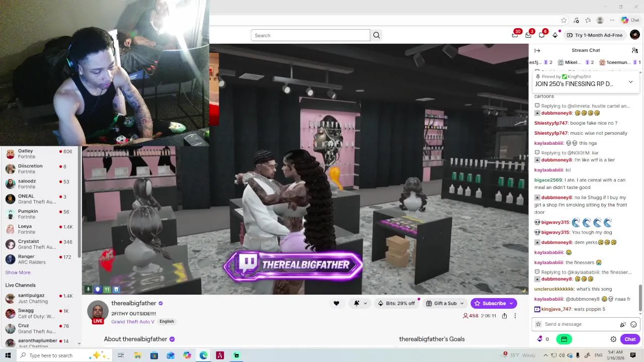This screenshot has height=362, width=644.
Task: Click the Get Bits diamond icon
Action: coord(555,35)
